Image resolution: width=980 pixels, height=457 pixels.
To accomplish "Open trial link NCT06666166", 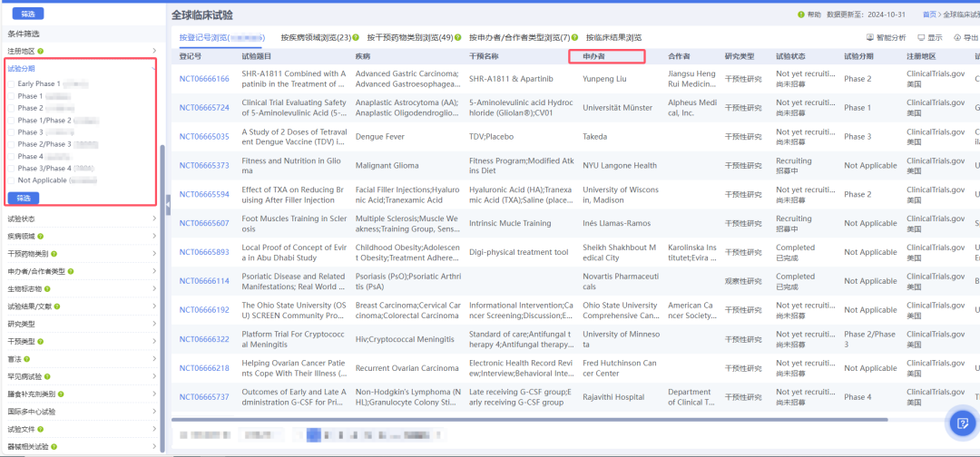I will (204, 79).
